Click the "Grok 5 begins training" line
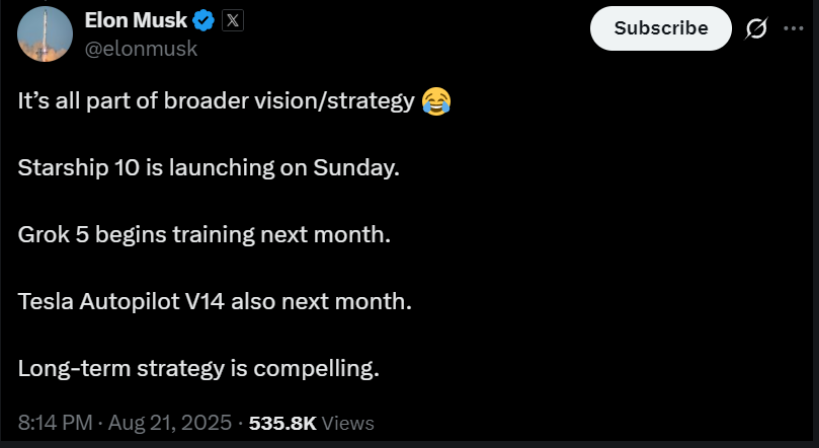819x448 pixels. (x=204, y=235)
